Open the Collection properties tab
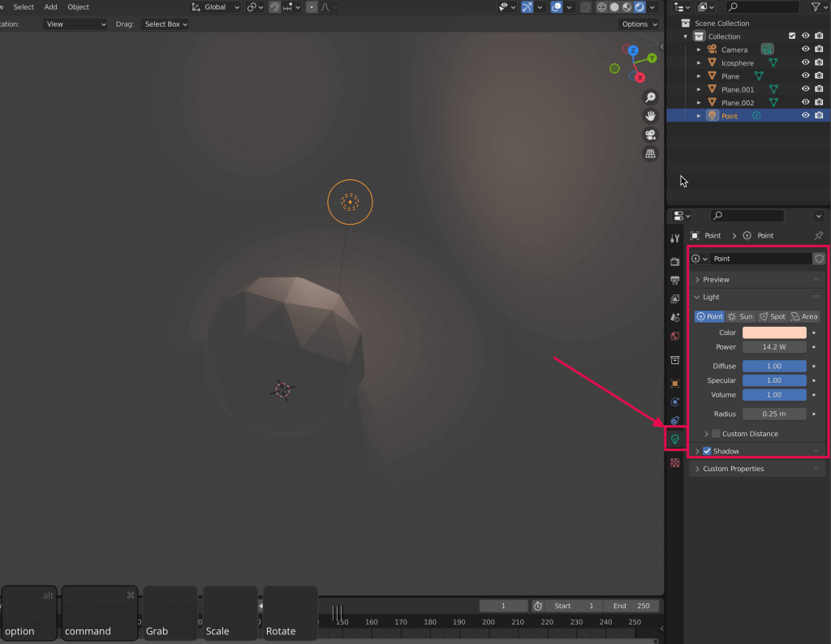The width and height of the screenshot is (831, 644). tap(674, 360)
